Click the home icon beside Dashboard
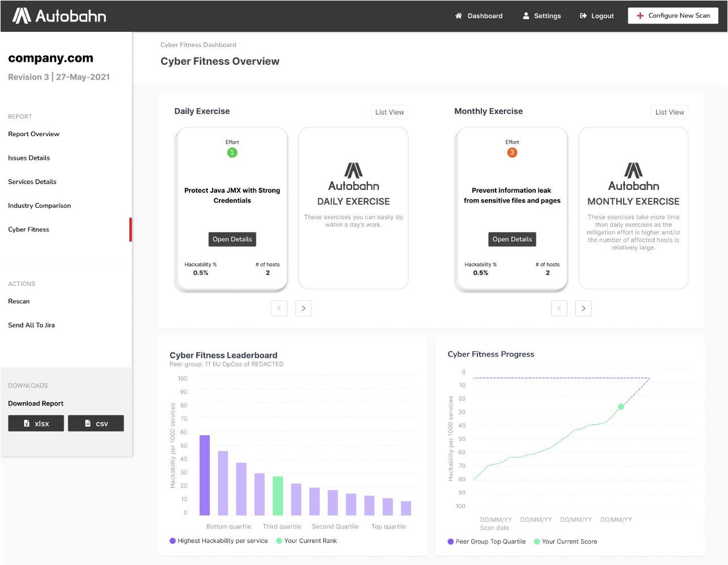 tap(459, 16)
